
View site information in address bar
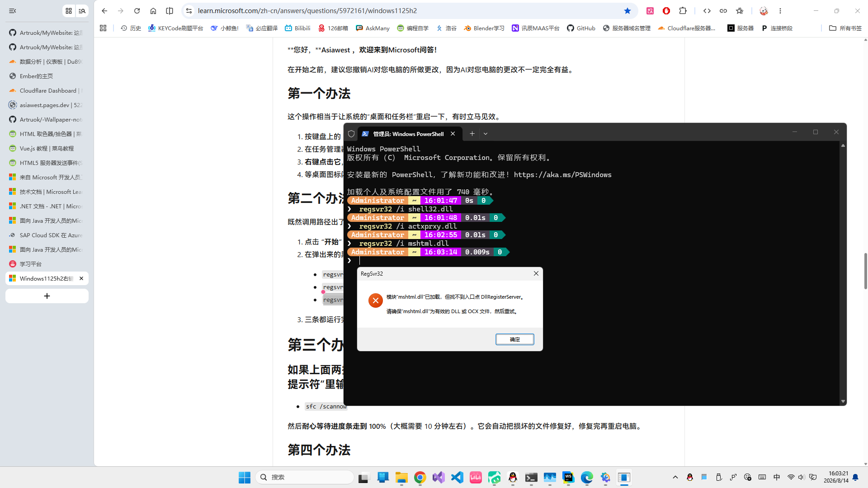coord(189,11)
